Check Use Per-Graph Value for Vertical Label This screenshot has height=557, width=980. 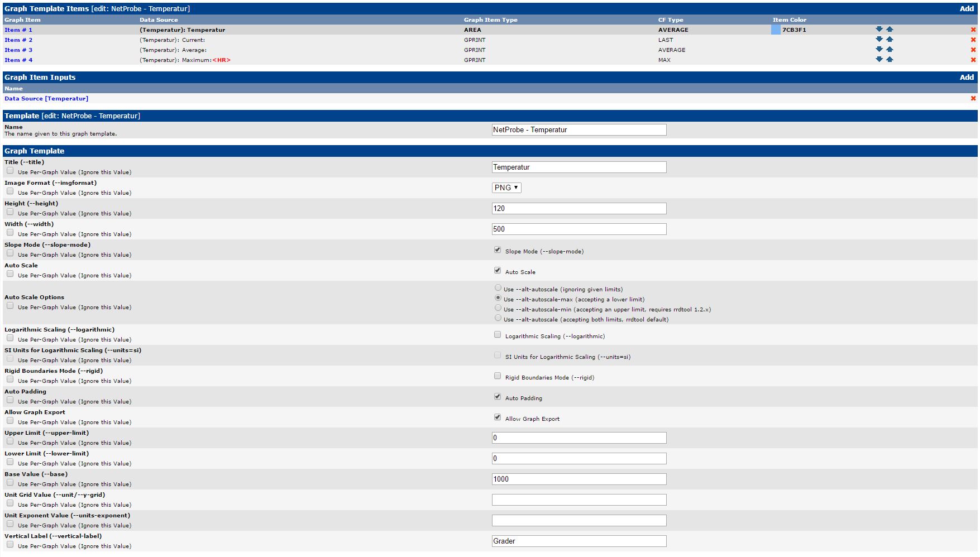(x=10, y=545)
